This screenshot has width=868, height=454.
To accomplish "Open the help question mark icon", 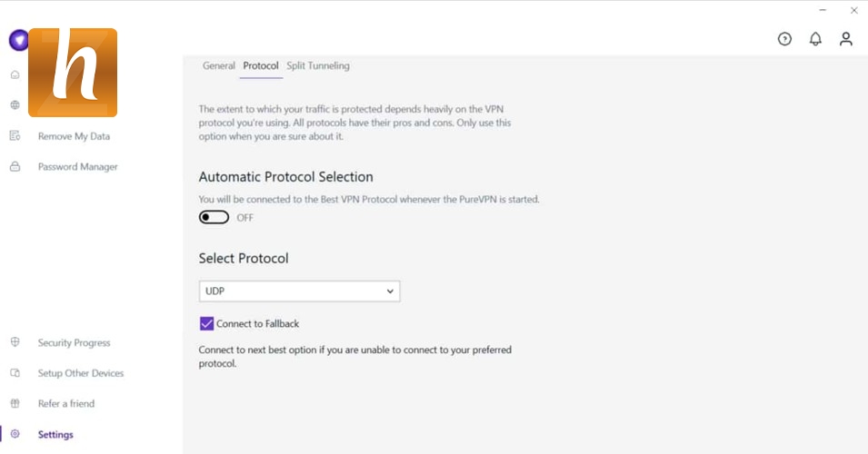I will point(784,39).
